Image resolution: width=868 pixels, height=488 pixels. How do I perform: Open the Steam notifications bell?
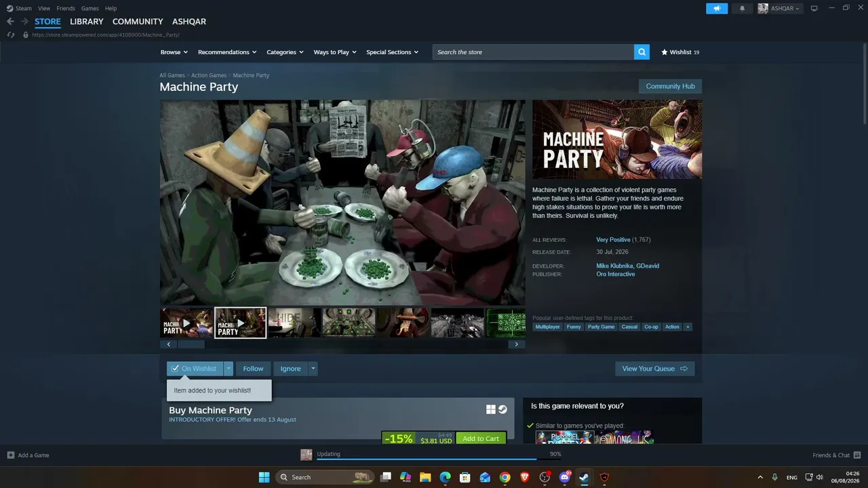tap(742, 8)
